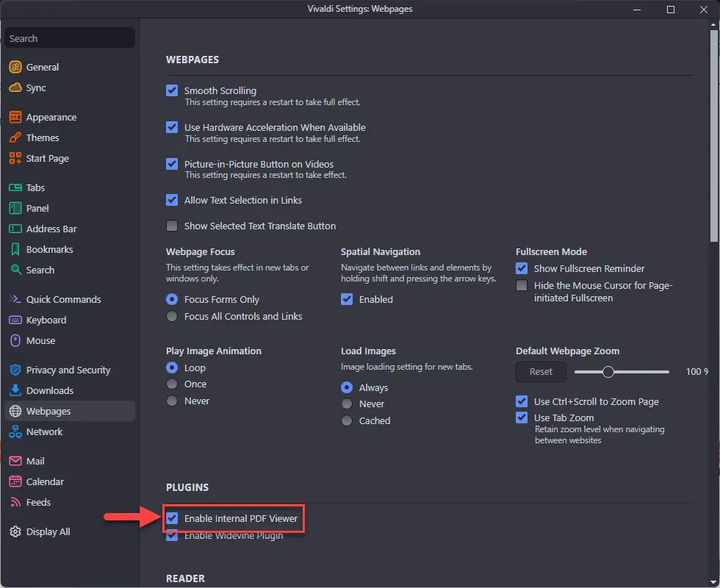Choose Cached for Load Images

[347, 420]
